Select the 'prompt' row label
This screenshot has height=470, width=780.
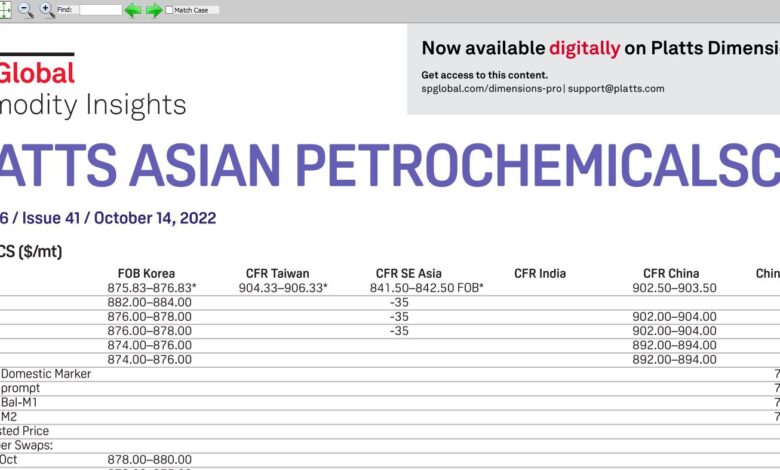click(20, 388)
